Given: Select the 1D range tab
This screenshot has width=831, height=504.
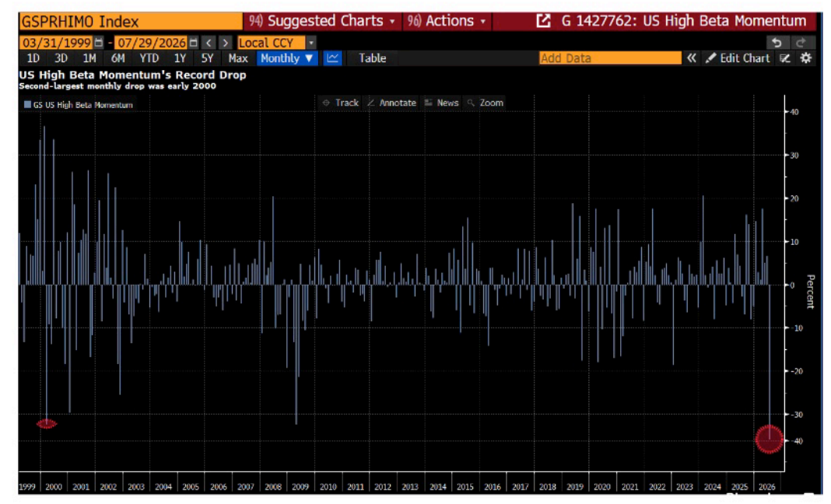Looking at the screenshot, I should coord(33,58).
